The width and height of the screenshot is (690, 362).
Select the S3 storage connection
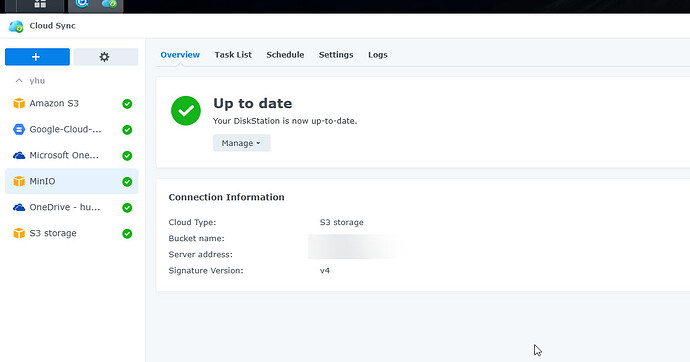point(71,233)
